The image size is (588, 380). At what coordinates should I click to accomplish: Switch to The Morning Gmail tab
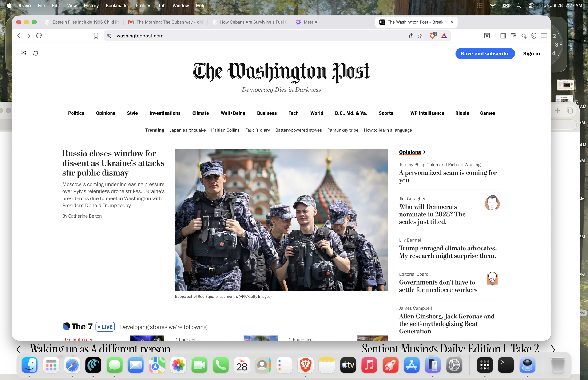pyautogui.click(x=166, y=22)
